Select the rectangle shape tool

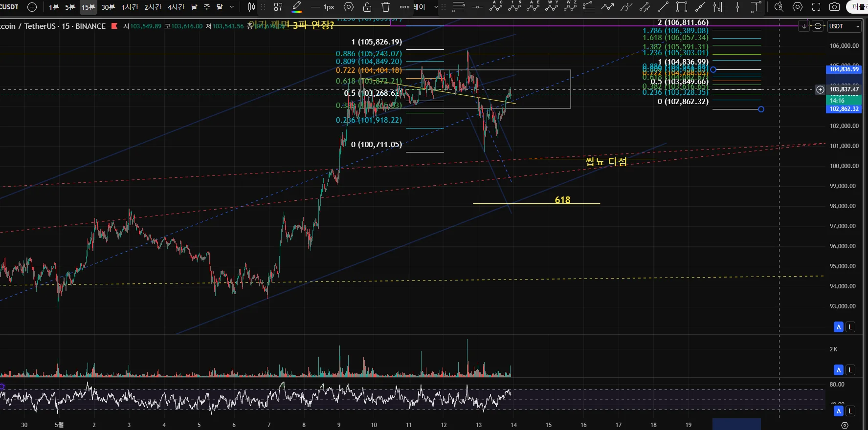(682, 7)
